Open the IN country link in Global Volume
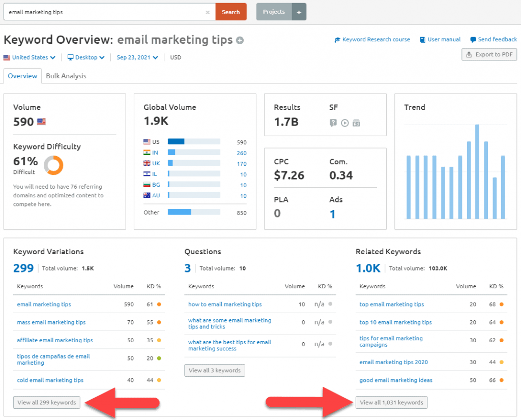 click(x=155, y=153)
